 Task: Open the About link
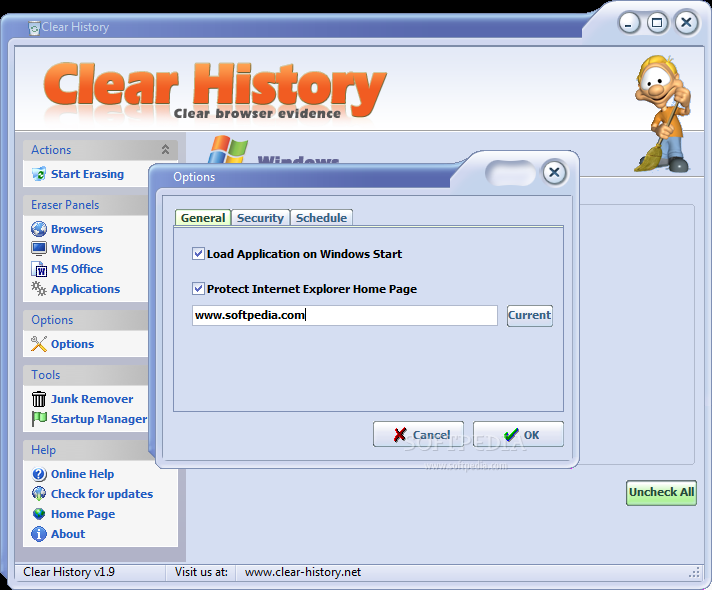[68, 534]
